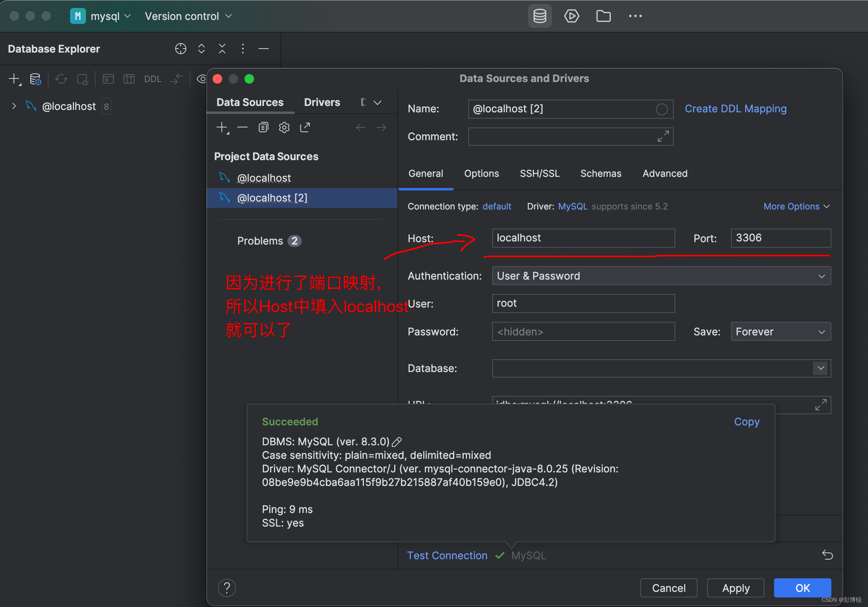Open the wrench settings icon in dialog
This screenshot has width=868, height=607.
[284, 127]
